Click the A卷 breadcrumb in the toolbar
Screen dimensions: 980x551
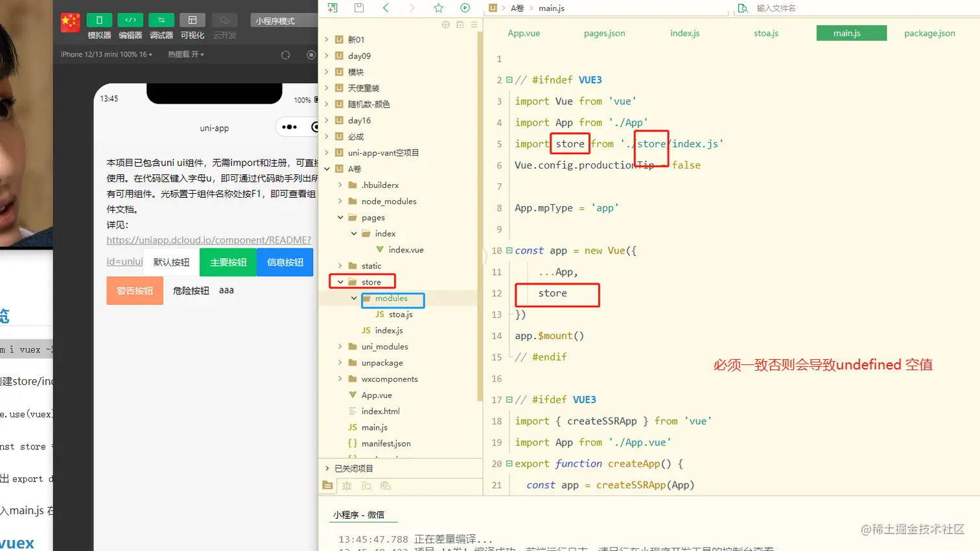[x=517, y=8]
